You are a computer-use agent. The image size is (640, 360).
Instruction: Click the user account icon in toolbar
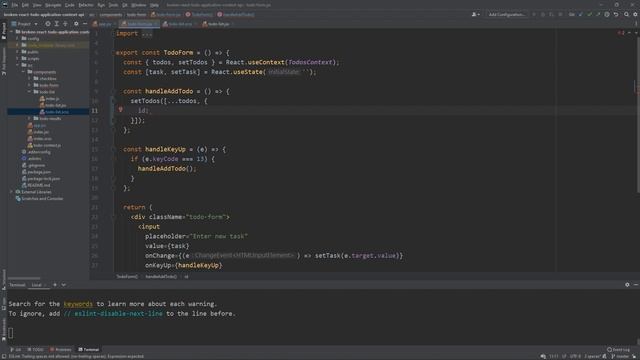coord(476,14)
